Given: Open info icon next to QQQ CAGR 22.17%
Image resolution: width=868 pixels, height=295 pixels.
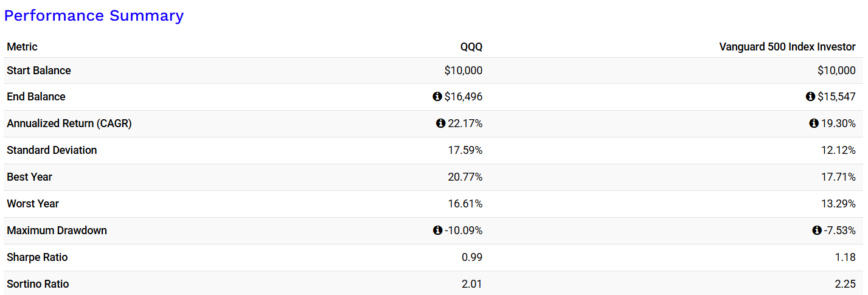Looking at the screenshot, I should click(x=440, y=123).
